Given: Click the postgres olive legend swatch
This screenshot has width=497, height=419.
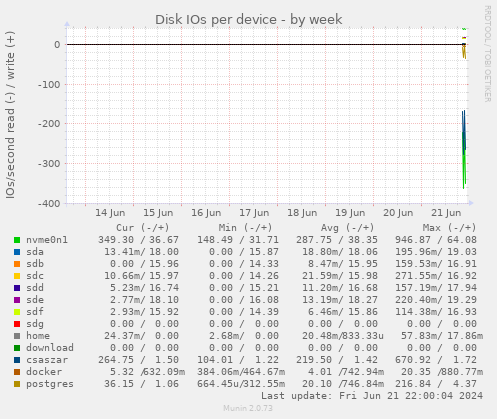Looking at the screenshot, I should click(17, 384).
